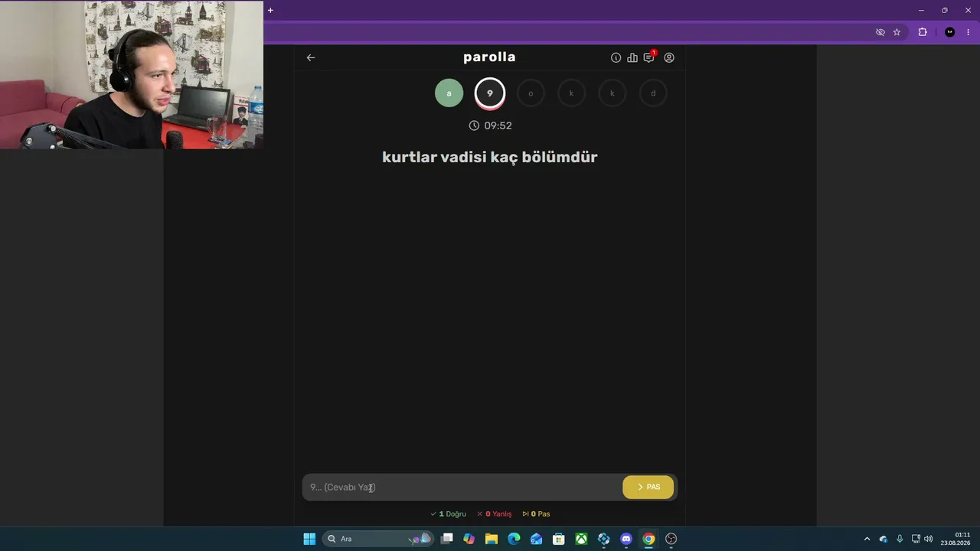Open the Chrome profile avatar

pyautogui.click(x=950, y=32)
